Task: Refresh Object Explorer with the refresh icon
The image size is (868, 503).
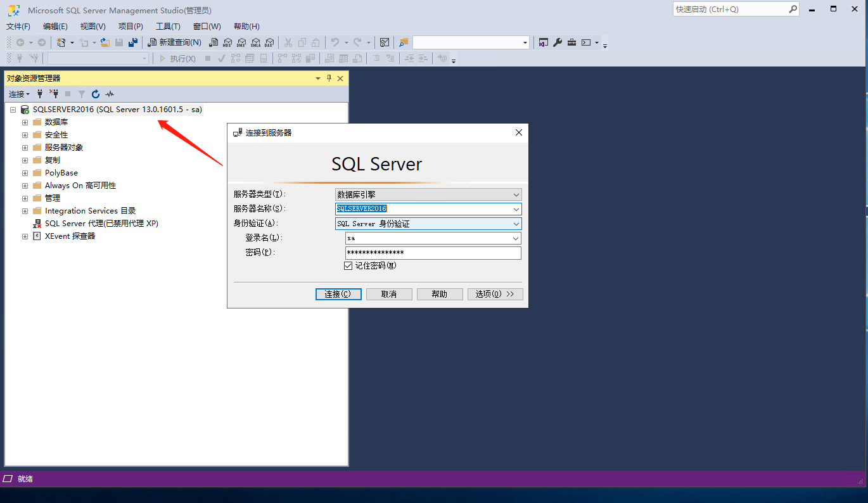Action: coord(95,94)
